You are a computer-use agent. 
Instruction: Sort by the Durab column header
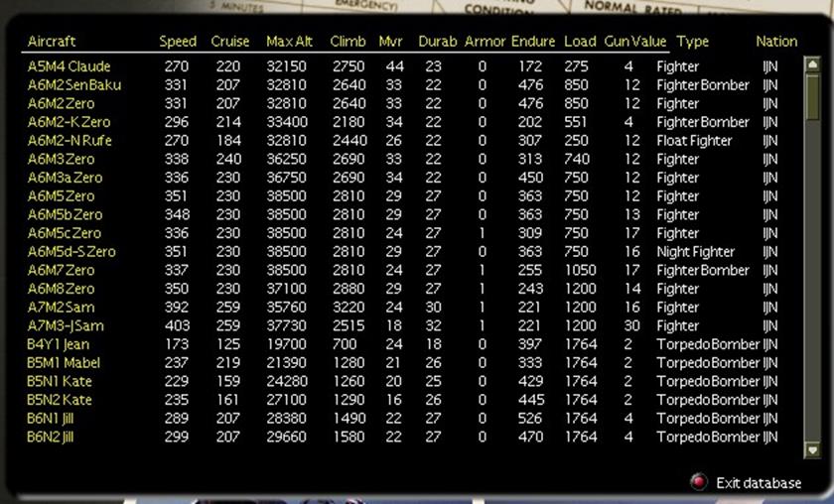[437, 42]
